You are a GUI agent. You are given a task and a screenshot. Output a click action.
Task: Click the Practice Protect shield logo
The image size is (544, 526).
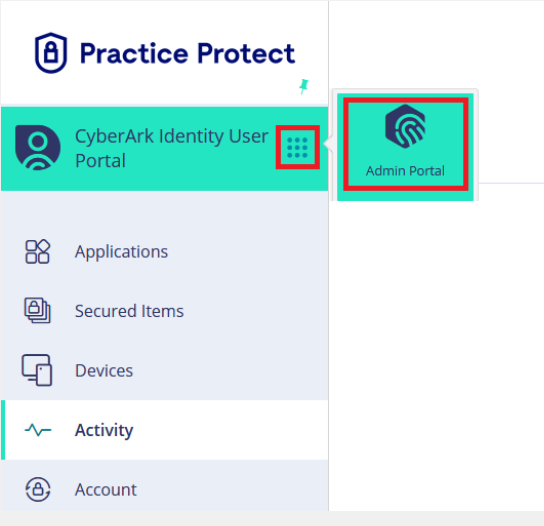(x=51, y=53)
